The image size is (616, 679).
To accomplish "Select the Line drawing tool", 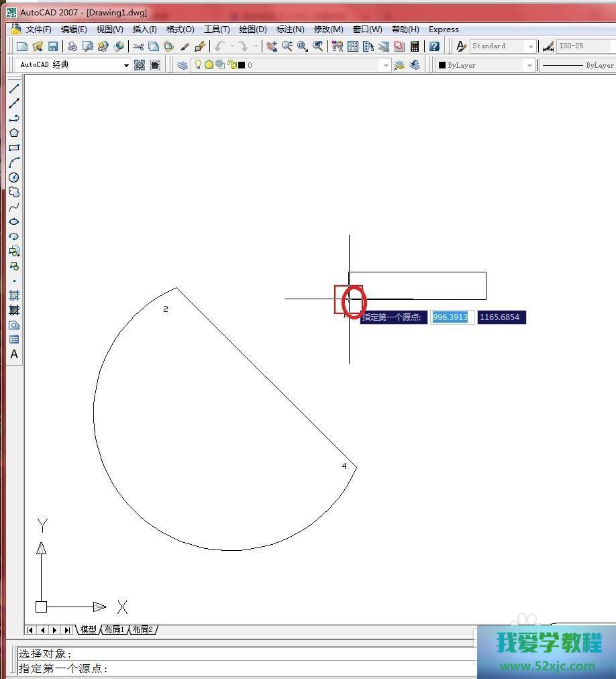I will click(14, 89).
